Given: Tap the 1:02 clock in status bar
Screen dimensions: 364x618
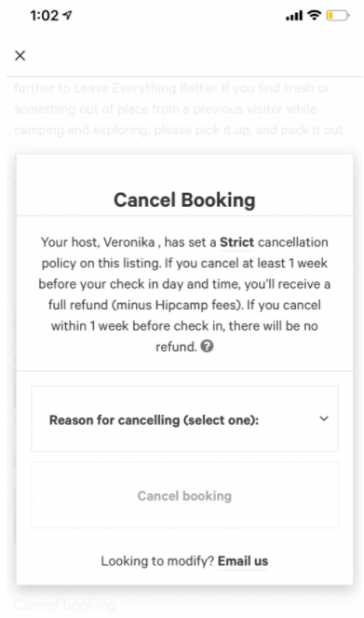Looking at the screenshot, I should point(44,15).
